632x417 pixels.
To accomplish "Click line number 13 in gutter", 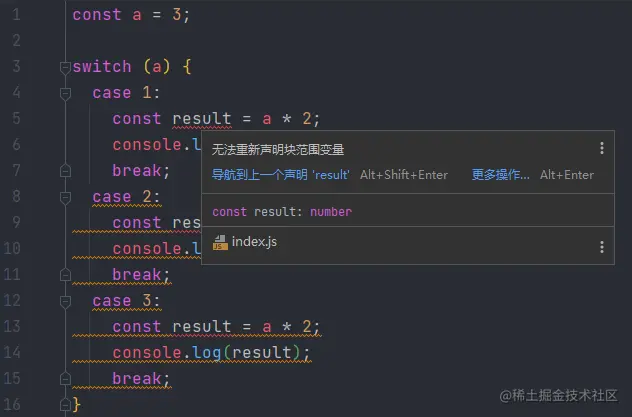I will click(12, 326).
